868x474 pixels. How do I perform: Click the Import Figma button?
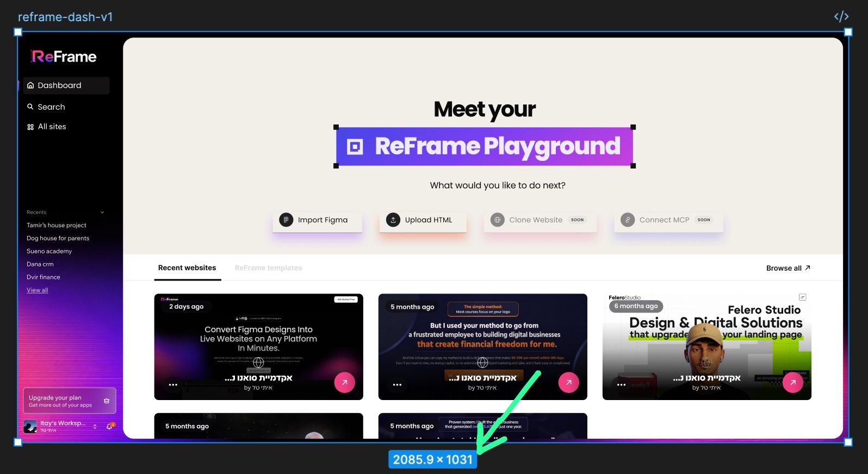point(318,220)
